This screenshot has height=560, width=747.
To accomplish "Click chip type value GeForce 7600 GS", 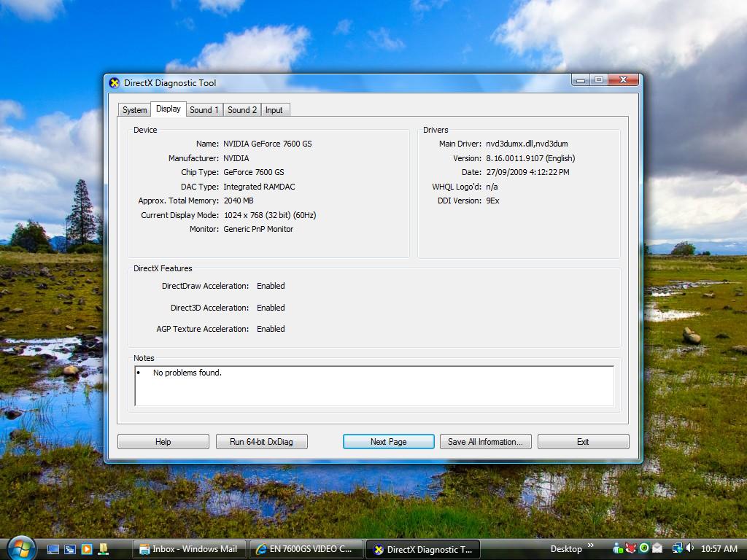I will (x=254, y=172).
